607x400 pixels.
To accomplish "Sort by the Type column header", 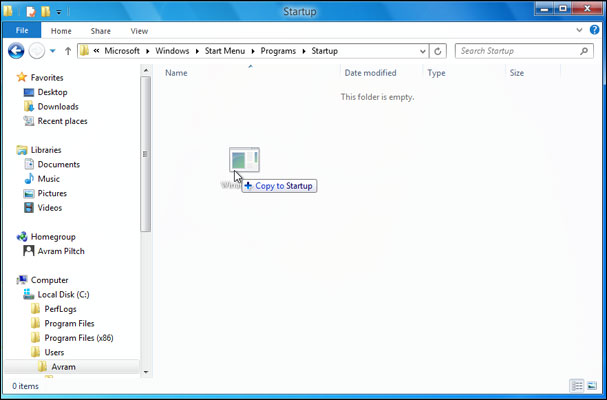I will [436, 73].
